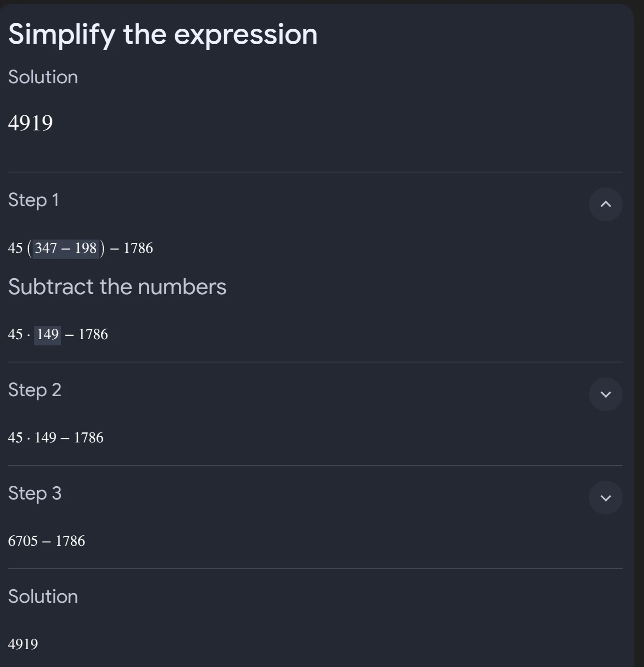Click the "Subtract the numbers" explanation text

click(x=117, y=287)
